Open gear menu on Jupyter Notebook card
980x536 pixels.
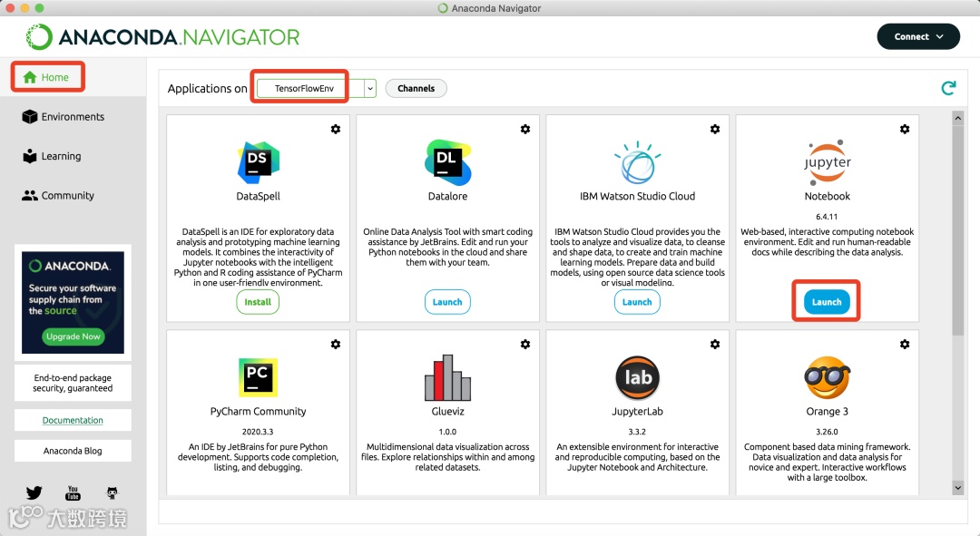tap(905, 129)
